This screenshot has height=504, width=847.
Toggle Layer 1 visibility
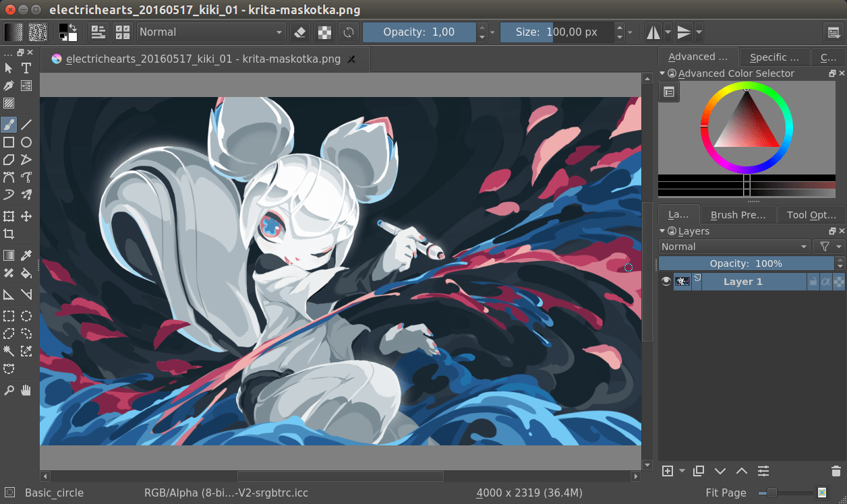pos(666,281)
